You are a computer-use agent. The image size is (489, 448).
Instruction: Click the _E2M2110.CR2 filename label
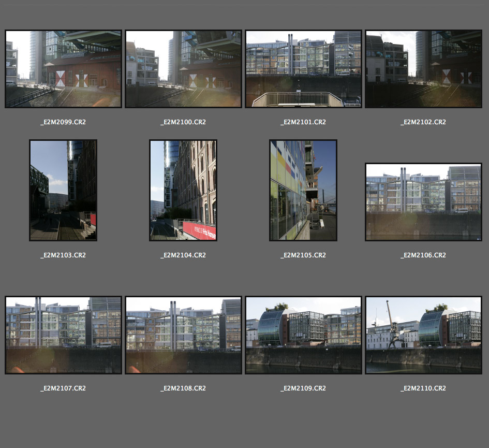coord(423,388)
